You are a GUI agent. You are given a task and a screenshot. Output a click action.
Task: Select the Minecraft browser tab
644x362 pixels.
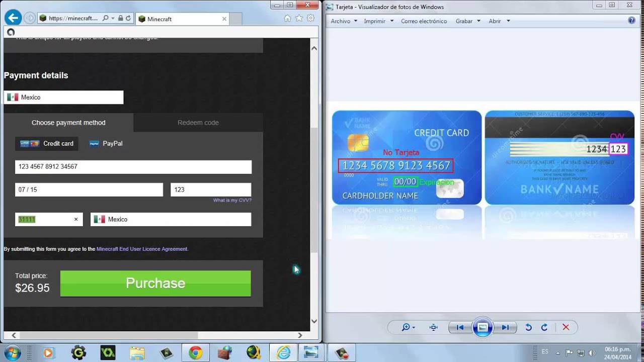click(183, 19)
